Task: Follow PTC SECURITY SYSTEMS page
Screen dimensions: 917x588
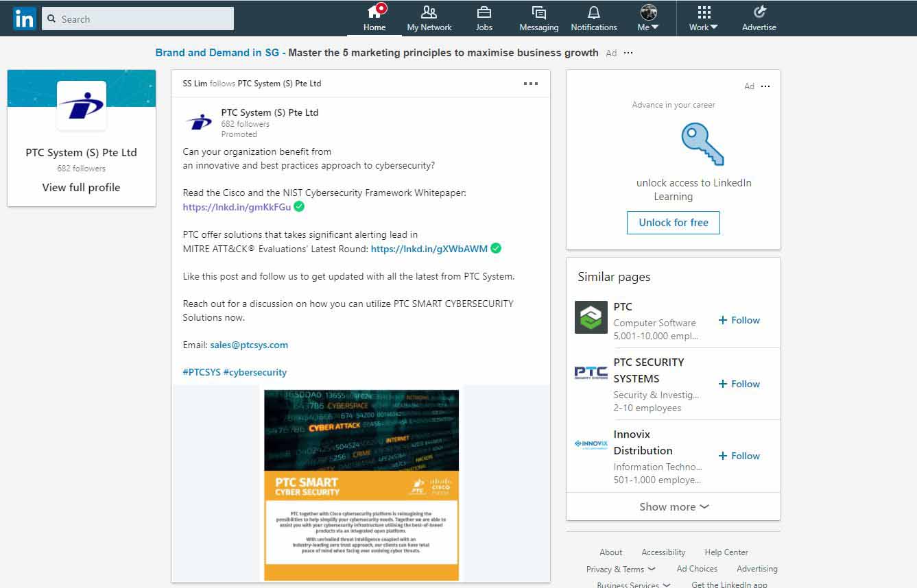Action: [x=739, y=384]
